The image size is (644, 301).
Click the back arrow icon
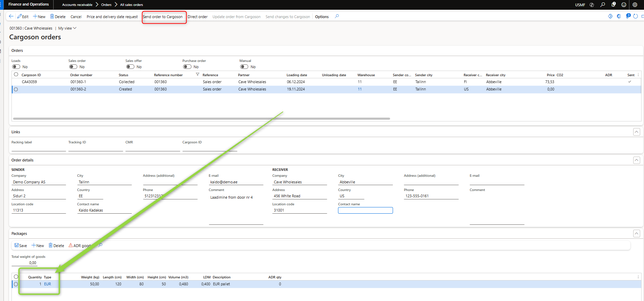click(x=11, y=16)
